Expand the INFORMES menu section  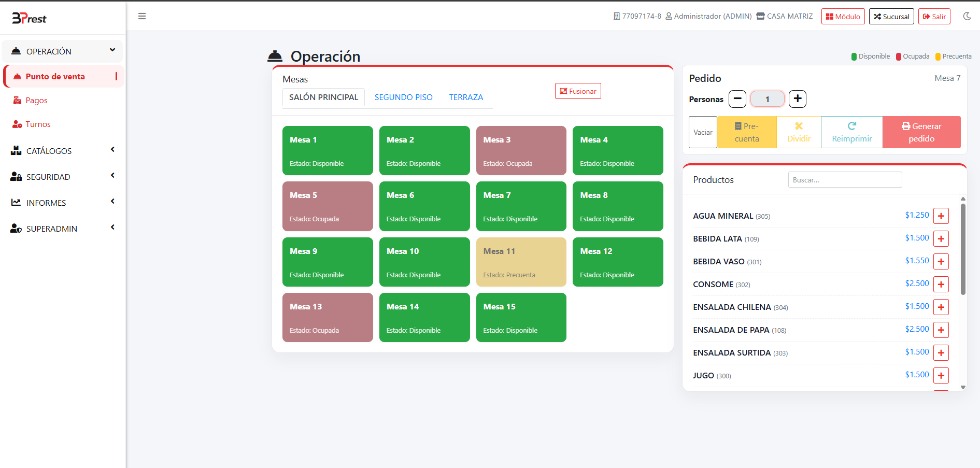[62, 203]
